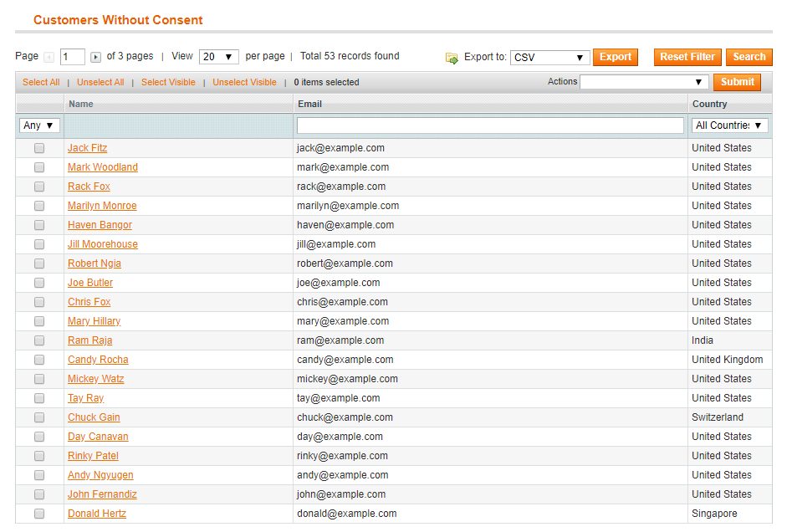This screenshot has width=792, height=532.
Task: Click the previous page arrow icon
Action: pyautogui.click(x=48, y=56)
